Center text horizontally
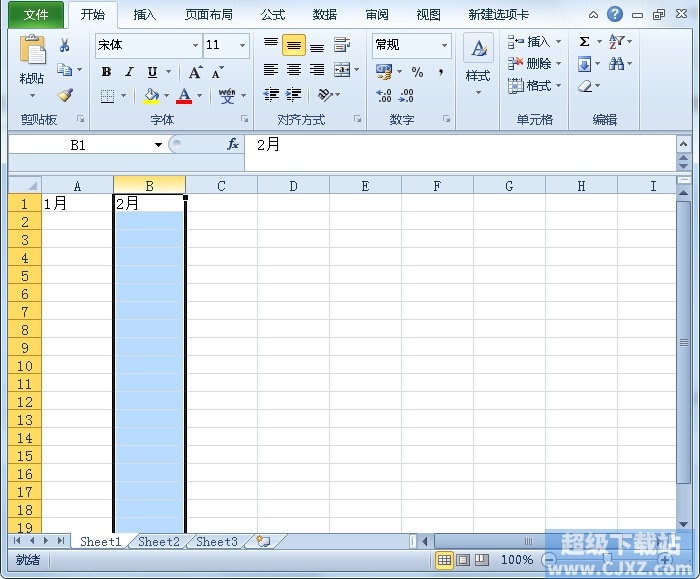Image resolution: width=700 pixels, height=579 pixels. pyautogui.click(x=294, y=70)
